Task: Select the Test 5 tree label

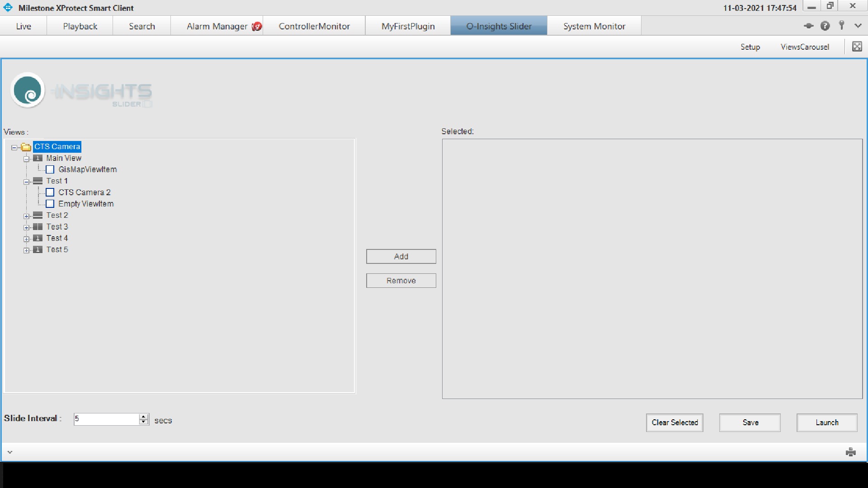Action: click(57, 249)
